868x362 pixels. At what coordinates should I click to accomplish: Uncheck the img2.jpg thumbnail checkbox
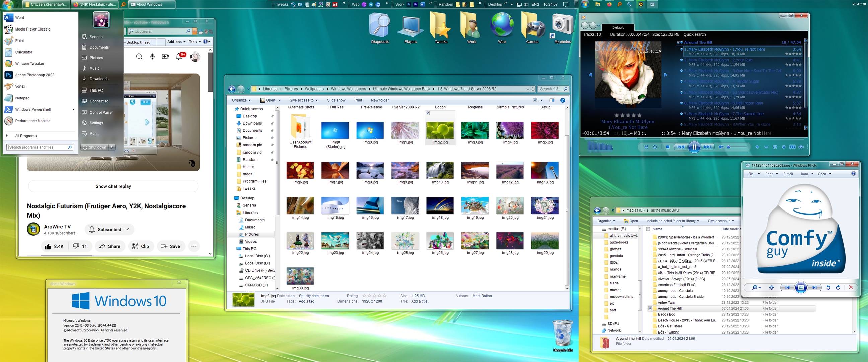[428, 113]
